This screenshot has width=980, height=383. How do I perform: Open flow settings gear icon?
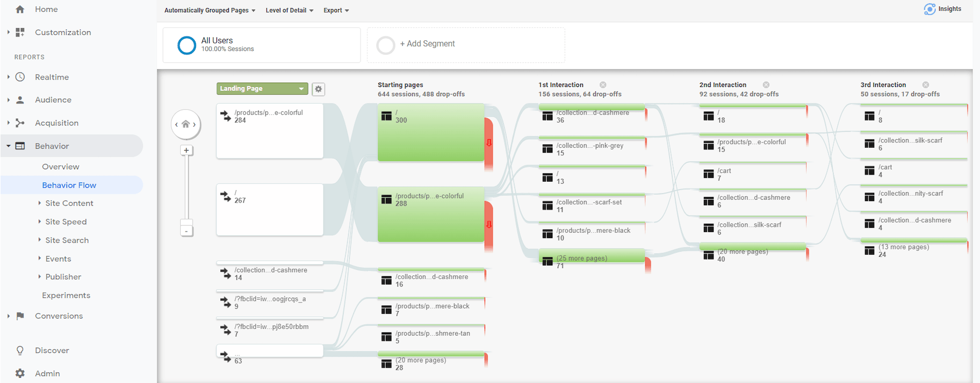(x=319, y=89)
